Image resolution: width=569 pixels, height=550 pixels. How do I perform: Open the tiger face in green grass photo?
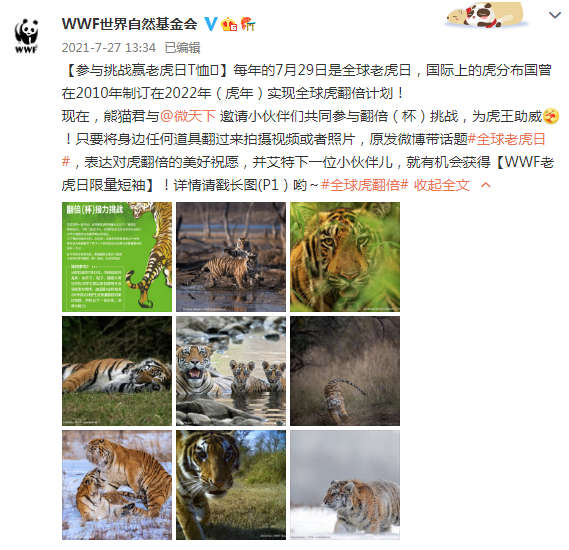click(345, 257)
